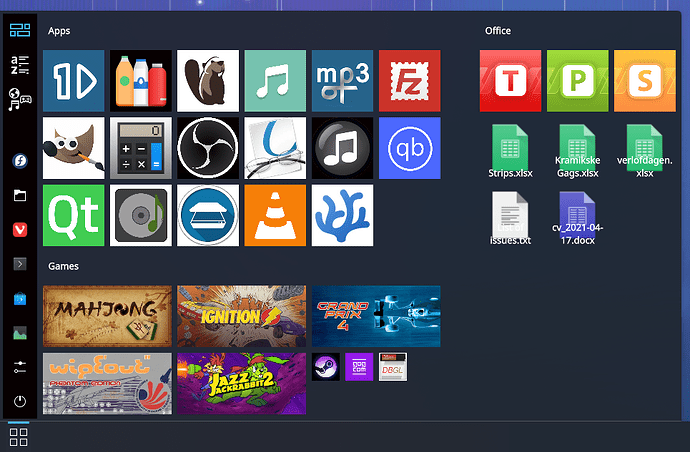This screenshot has height=452, width=690.
Task: Open the GOG.com tile
Action: pyautogui.click(x=358, y=367)
